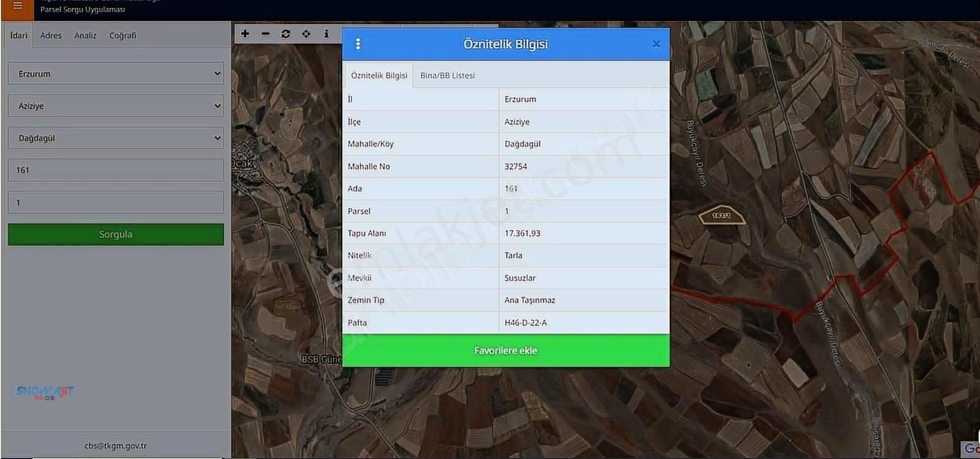
Task: Switch to the Coğrafi tab
Action: (123, 35)
